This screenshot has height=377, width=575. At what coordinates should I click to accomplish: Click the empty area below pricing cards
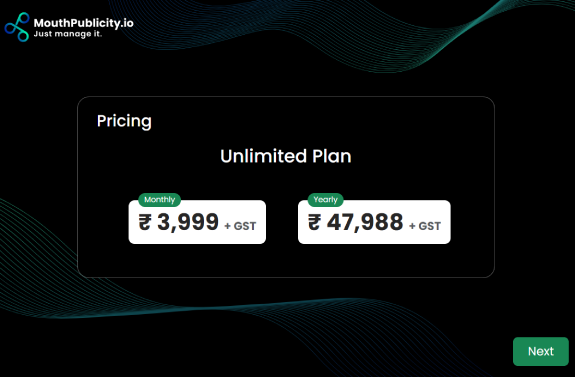click(286, 260)
